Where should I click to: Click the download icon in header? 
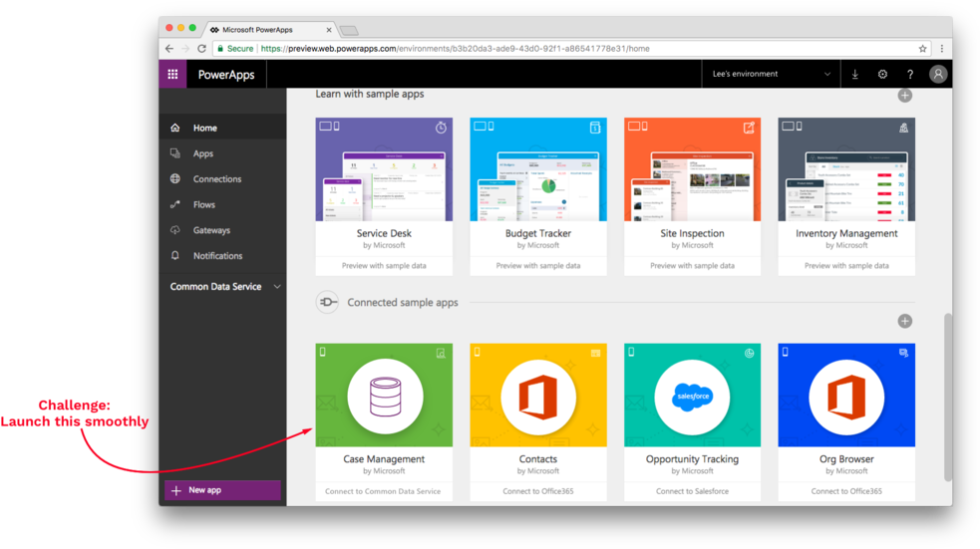click(854, 74)
